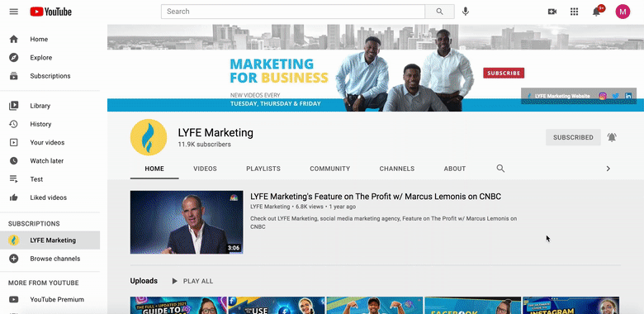Click the LYFE Marketing channel avatar
This screenshot has height=314, width=644.
(x=149, y=137)
